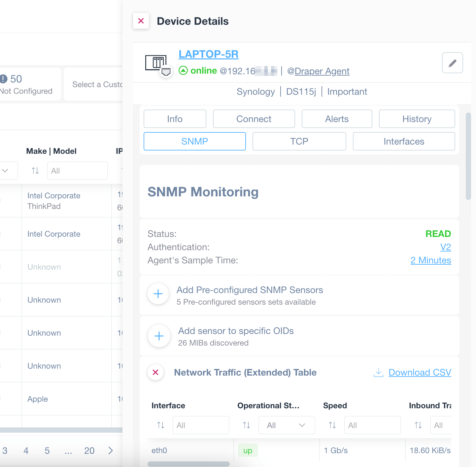The width and height of the screenshot is (476, 467).
Task: Change sample time via 2 Minutes link
Action: (x=431, y=260)
